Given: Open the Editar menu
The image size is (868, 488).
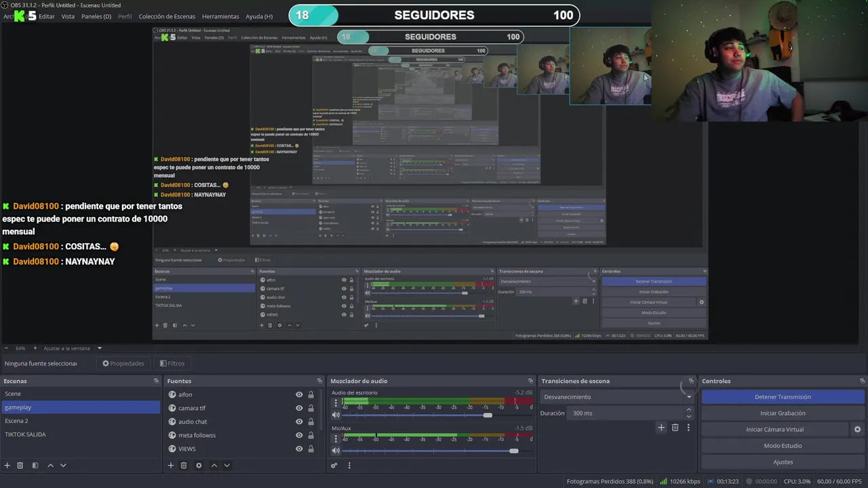Looking at the screenshot, I should pyautogui.click(x=47, y=16).
